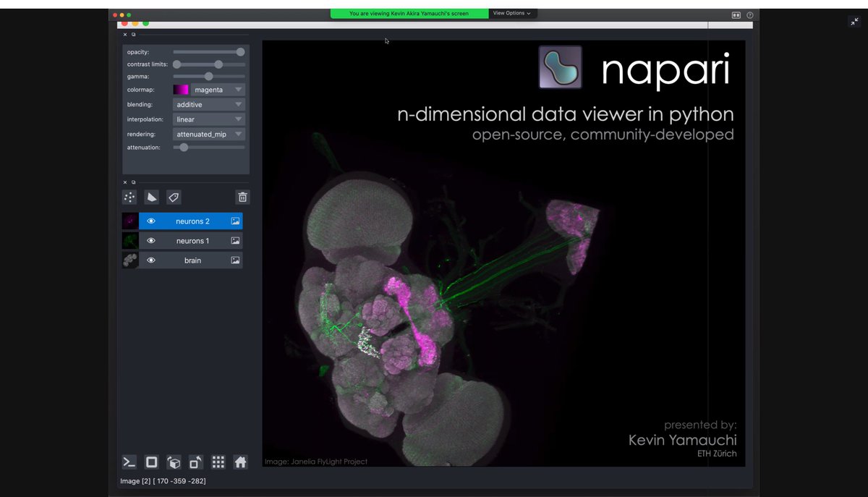868x497 pixels.
Task: Open the colormap dropdown showing magenta
Action: pos(218,90)
